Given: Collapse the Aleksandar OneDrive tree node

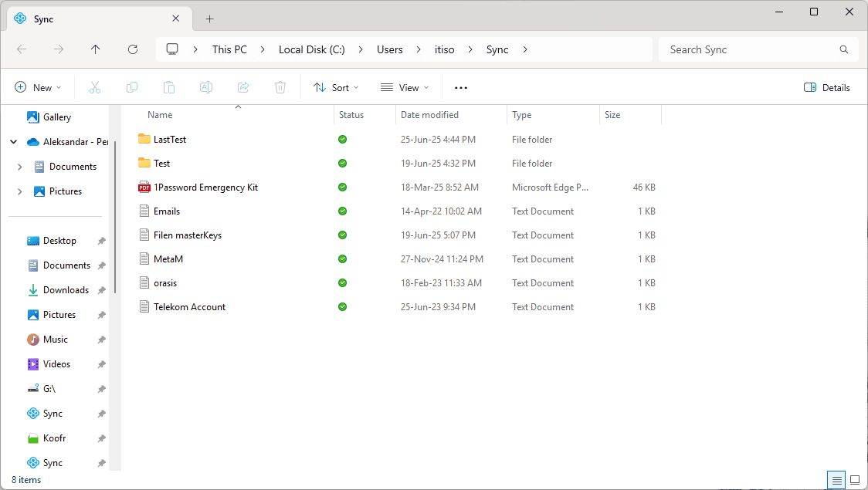Looking at the screenshot, I should tap(13, 141).
